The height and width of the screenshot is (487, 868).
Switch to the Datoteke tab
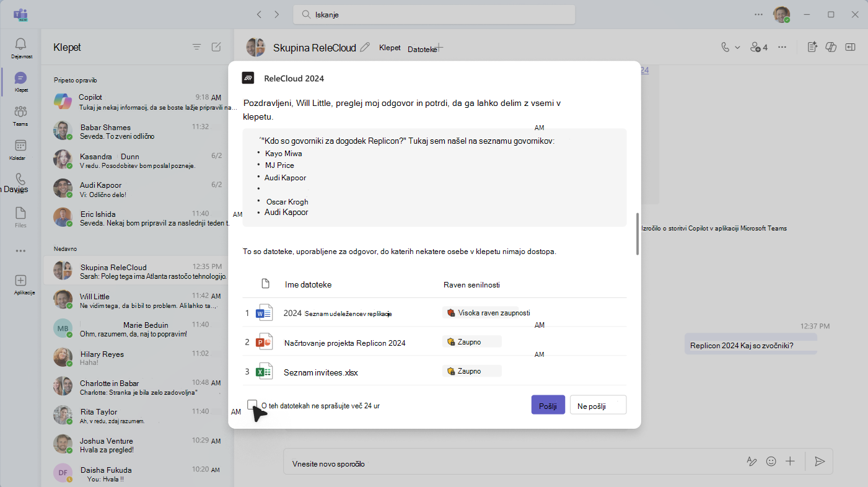[423, 49]
